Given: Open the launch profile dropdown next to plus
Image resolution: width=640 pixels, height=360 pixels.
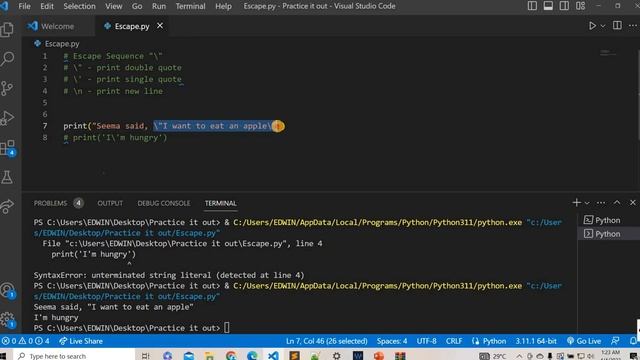Looking at the screenshot, I should pyautogui.click(x=587, y=203).
